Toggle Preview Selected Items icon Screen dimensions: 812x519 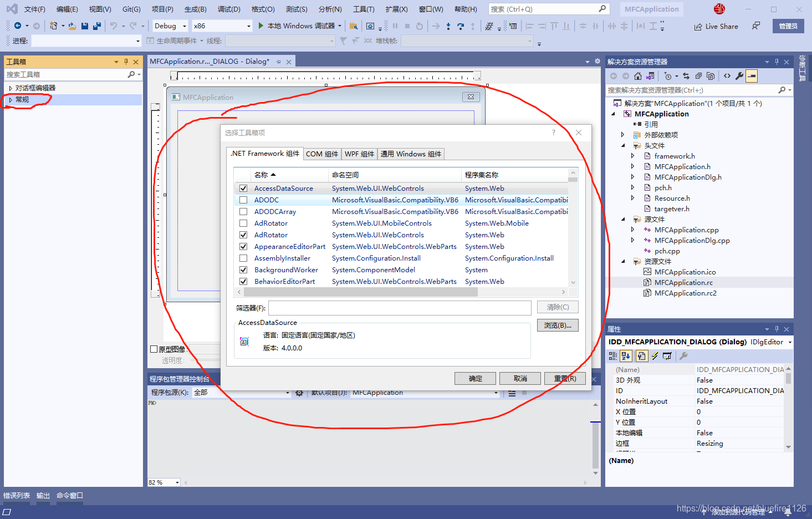coord(752,76)
